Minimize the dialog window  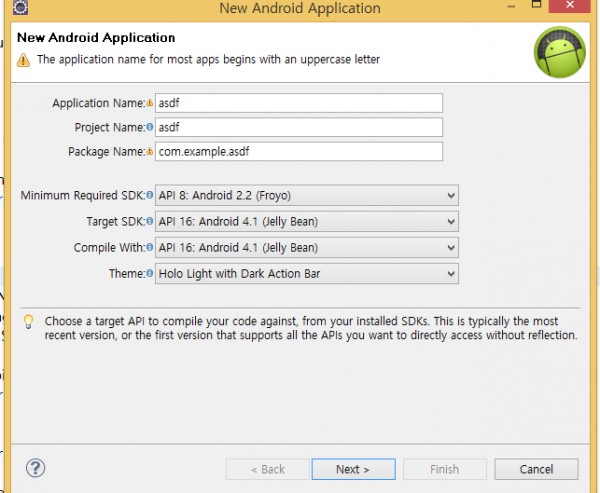pyautogui.click(x=511, y=5)
